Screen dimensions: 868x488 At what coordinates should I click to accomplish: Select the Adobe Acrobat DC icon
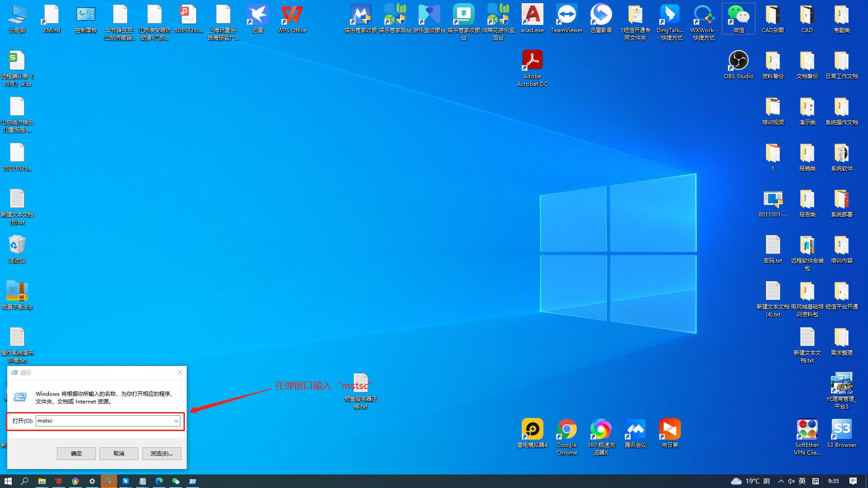533,69
